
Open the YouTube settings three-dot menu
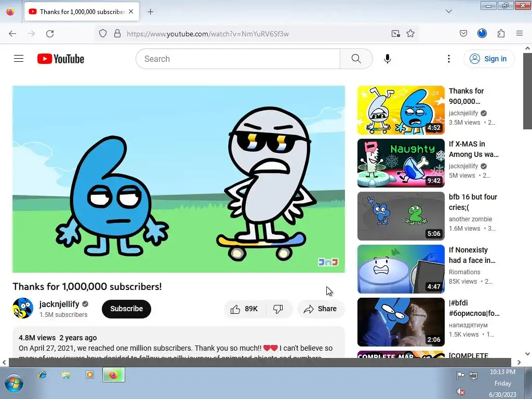coord(448,59)
